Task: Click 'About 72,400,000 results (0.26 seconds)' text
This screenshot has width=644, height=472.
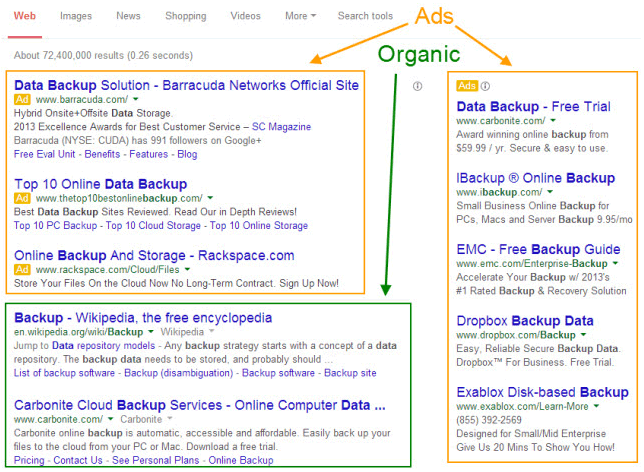Action: pyautogui.click(x=103, y=55)
